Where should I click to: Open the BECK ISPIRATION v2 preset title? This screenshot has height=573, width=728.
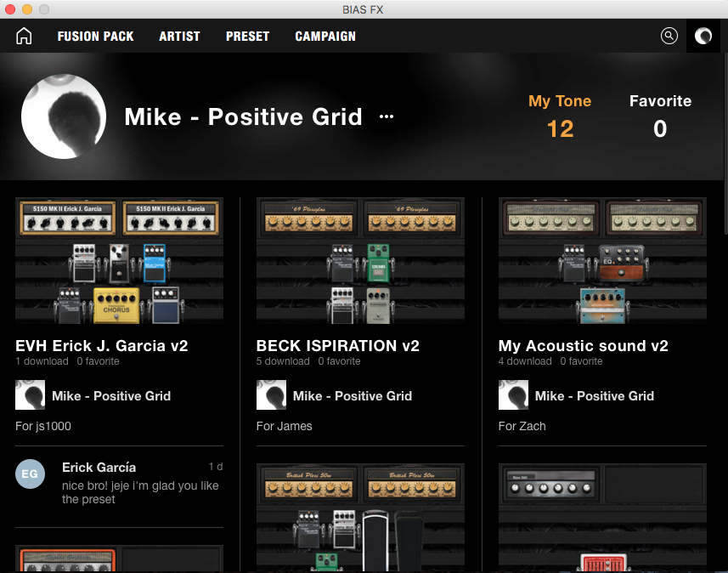coord(338,346)
